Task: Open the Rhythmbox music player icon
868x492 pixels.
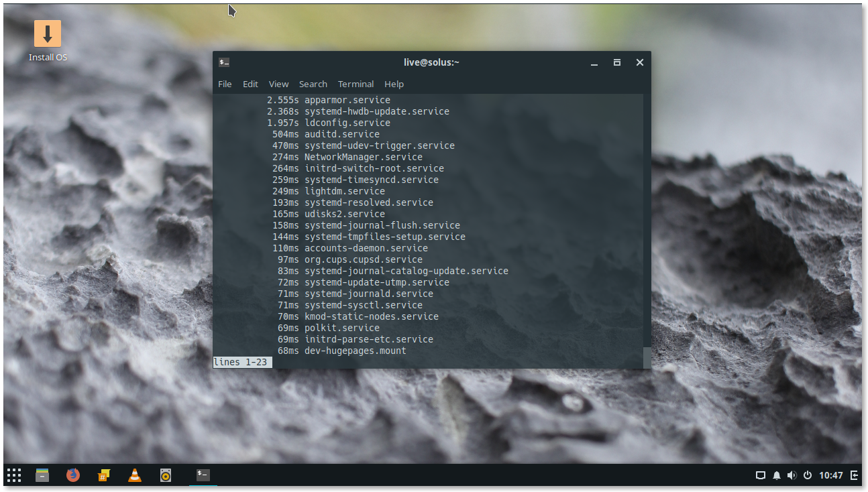Action: pos(166,475)
